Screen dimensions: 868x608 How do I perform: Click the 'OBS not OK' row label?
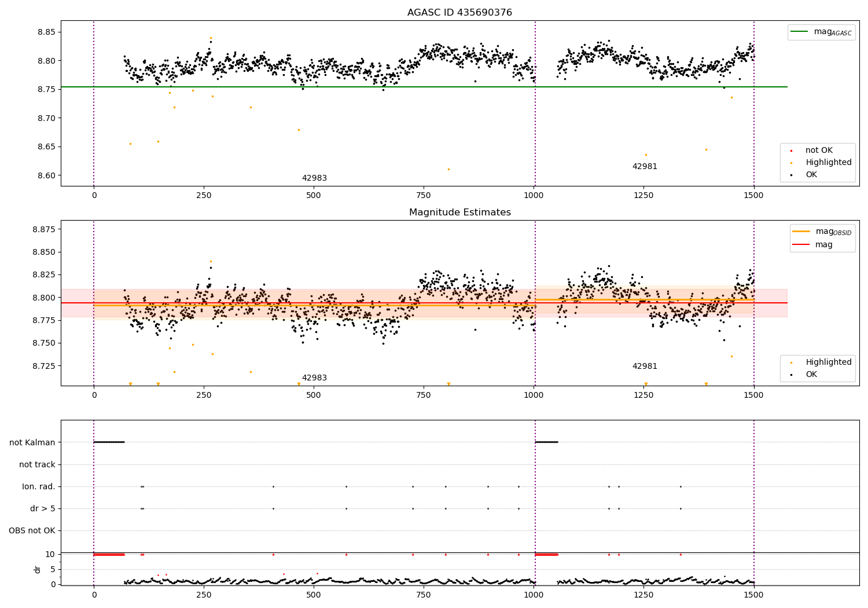[x=32, y=530]
